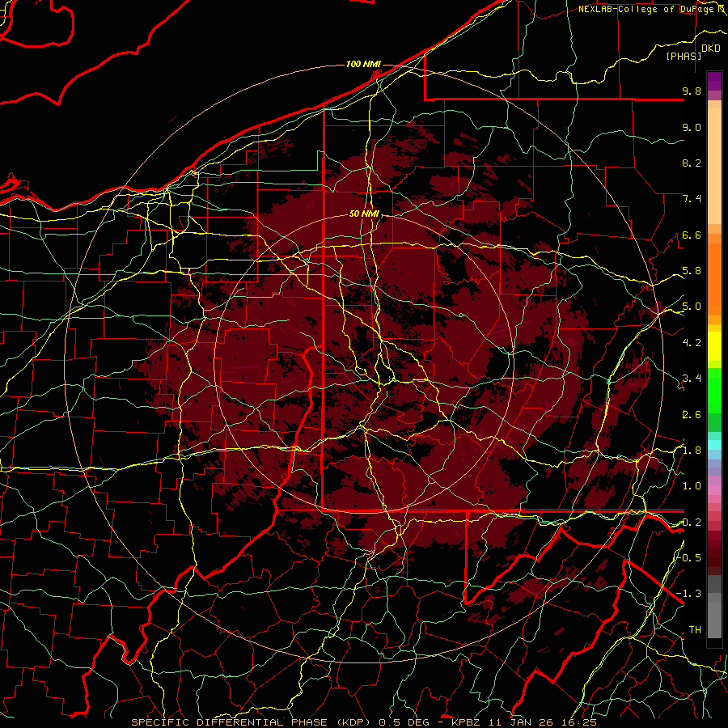Click the -0.5 value on the color scale
Viewport: 728px width, 728px height.
[x=689, y=558]
